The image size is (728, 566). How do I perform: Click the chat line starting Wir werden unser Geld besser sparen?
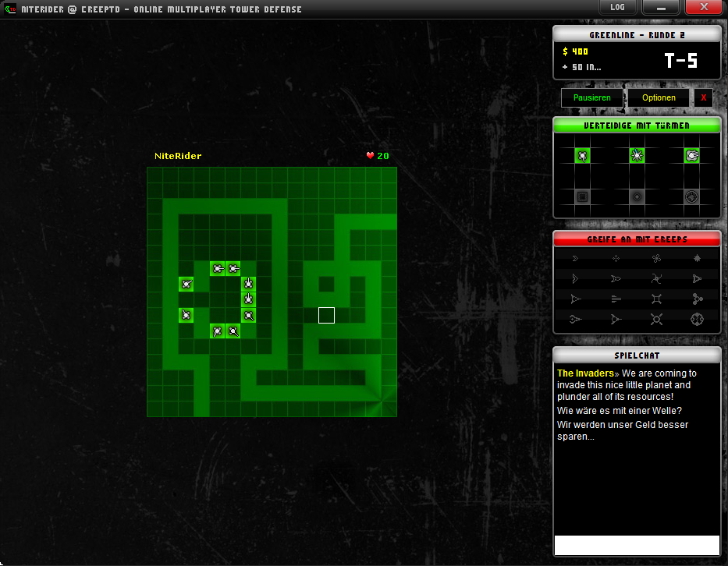point(623,430)
